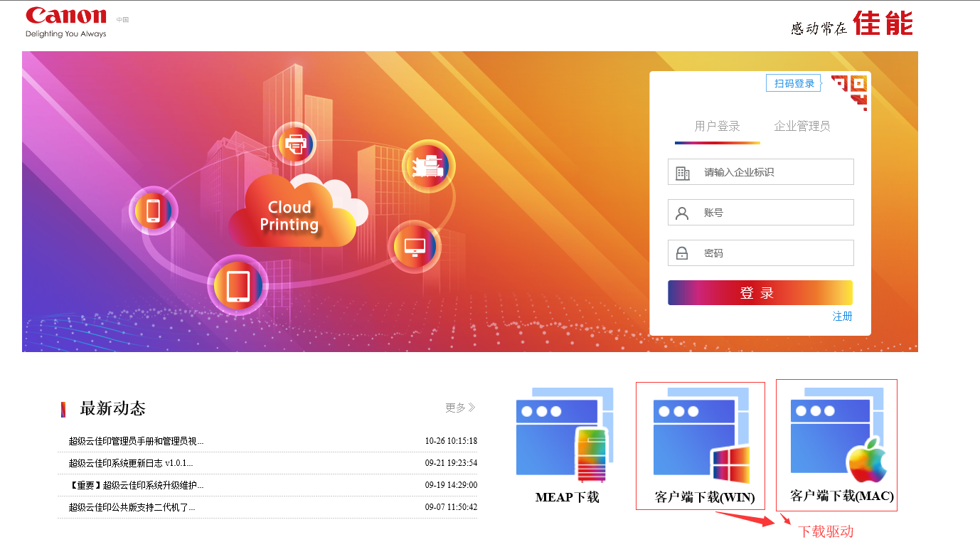
Task: Click the Canon logo
Action: pos(65,17)
